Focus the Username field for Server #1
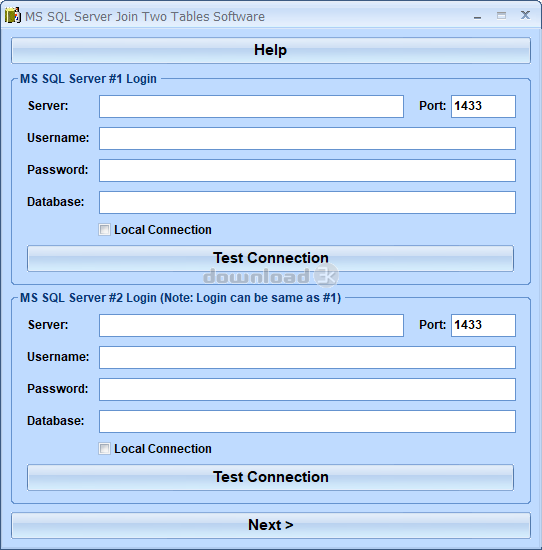 [307, 138]
